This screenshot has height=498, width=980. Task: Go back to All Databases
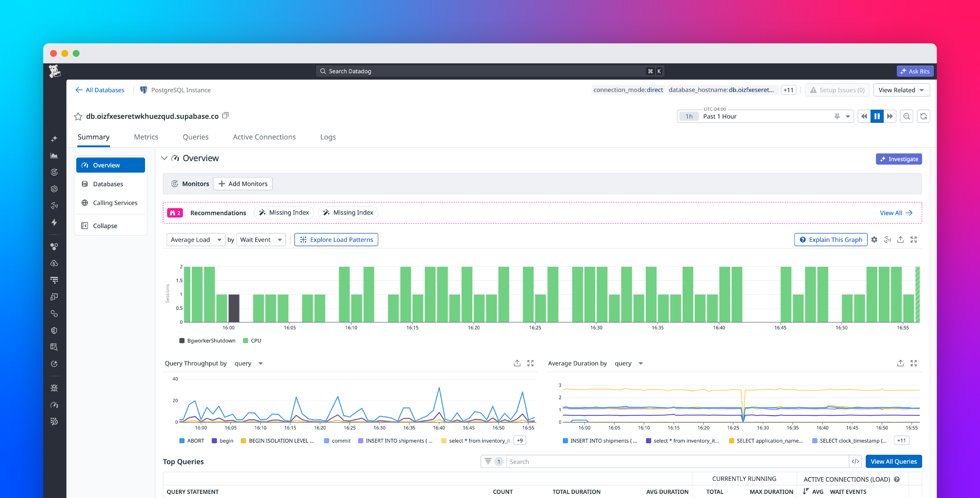(x=100, y=90)
